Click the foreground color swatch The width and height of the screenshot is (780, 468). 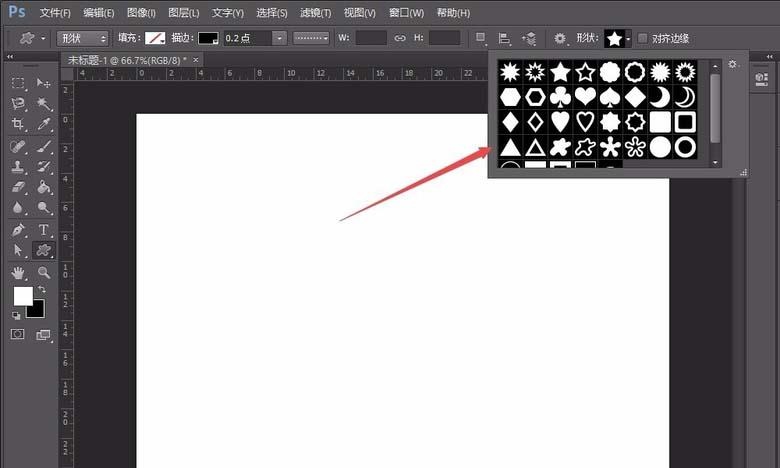tap(23, 296)
